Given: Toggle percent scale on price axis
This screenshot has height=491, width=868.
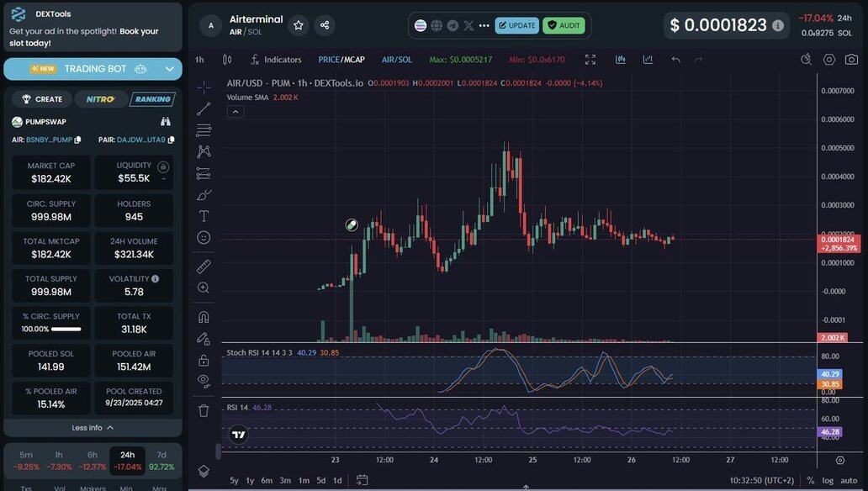Looking at the screenshot, I should (x=811, y=480).
